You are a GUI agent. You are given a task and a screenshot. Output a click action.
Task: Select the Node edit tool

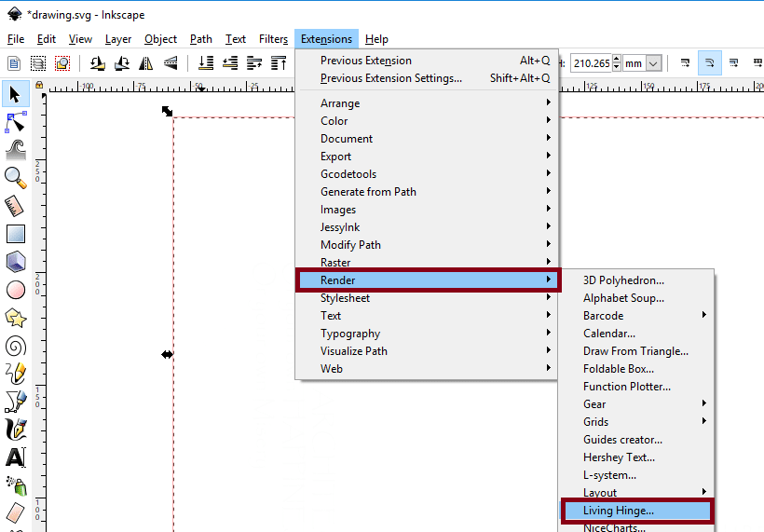point(16,122)
